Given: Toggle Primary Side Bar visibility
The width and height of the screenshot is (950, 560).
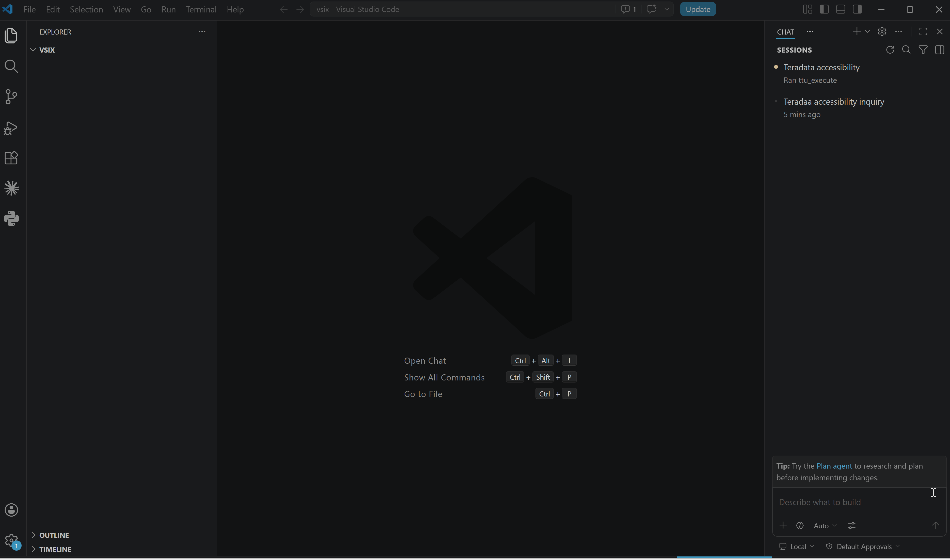Looking at the screenshot, I should click(x=824, y=9).
